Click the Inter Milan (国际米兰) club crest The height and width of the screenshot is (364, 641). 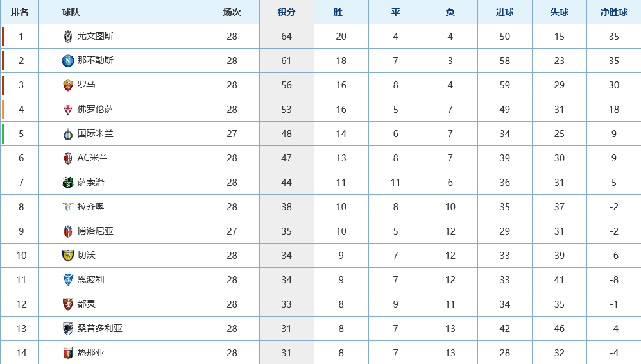pos(68,134)
